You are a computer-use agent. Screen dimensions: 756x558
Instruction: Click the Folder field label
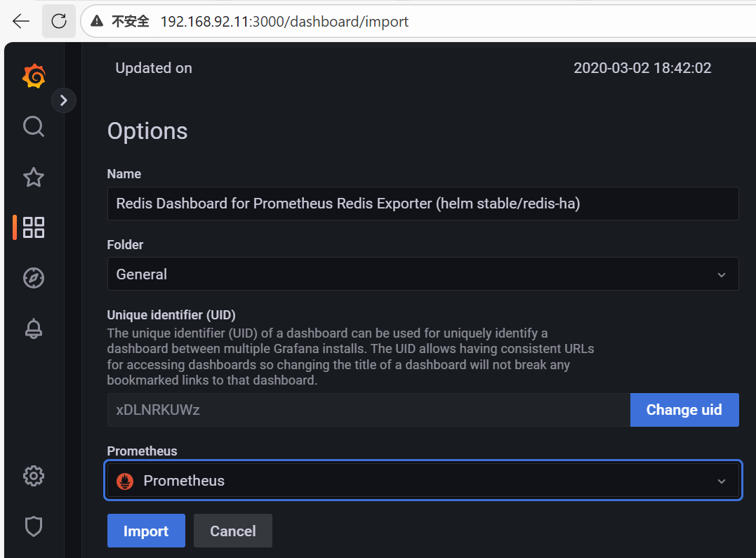click(x=126, y=244)
